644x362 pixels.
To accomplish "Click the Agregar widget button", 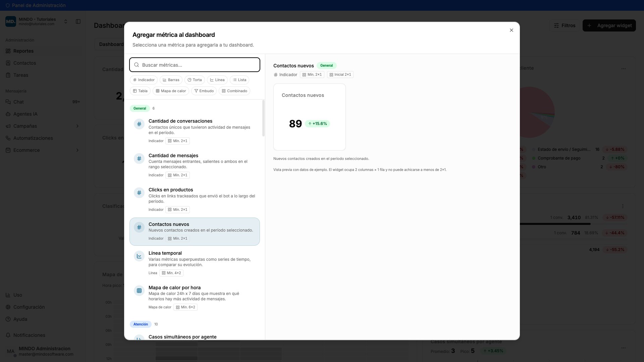I will (x=609, y=25).
